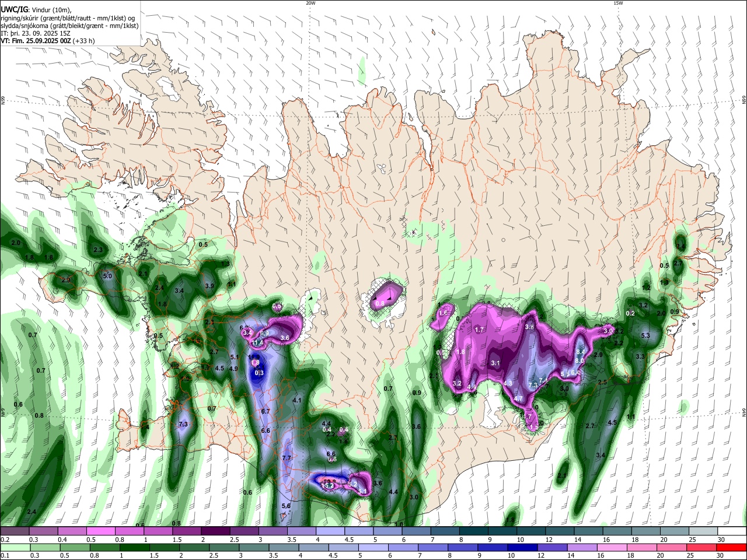Click the 'IT: þri. 23. 09. 2025 15Z' line
747x560 pixels.
point(36,33)
